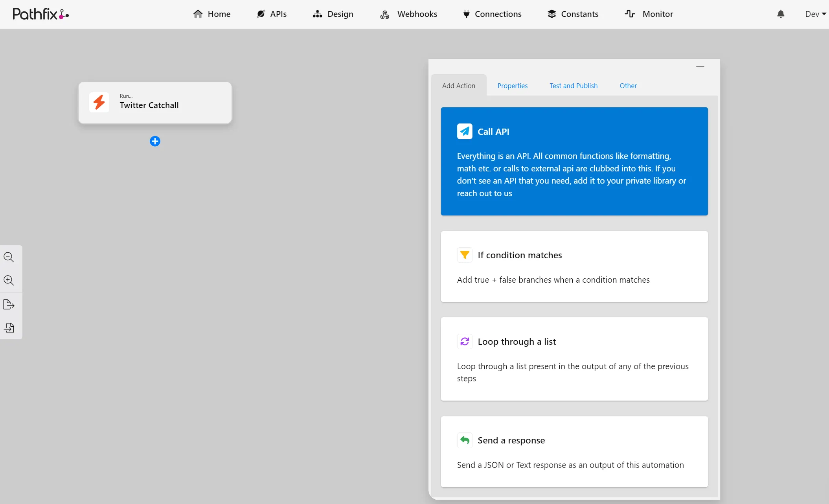
Task: Click the Home house icon
Action: [198, 14]
